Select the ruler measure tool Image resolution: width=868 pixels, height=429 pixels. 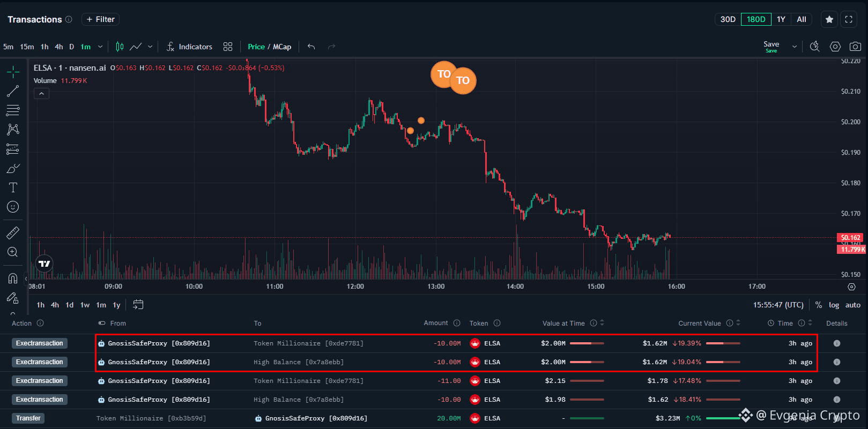tap(13, 232)
